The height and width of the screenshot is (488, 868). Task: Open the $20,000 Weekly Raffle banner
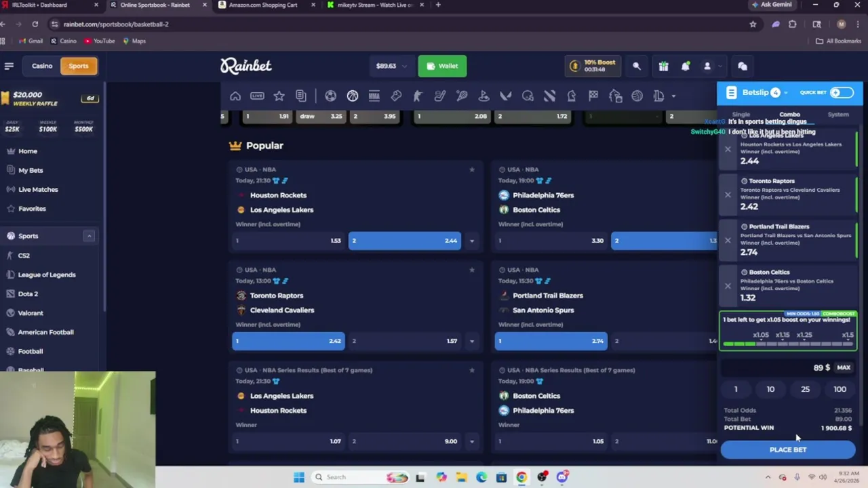tap(50, 98)
